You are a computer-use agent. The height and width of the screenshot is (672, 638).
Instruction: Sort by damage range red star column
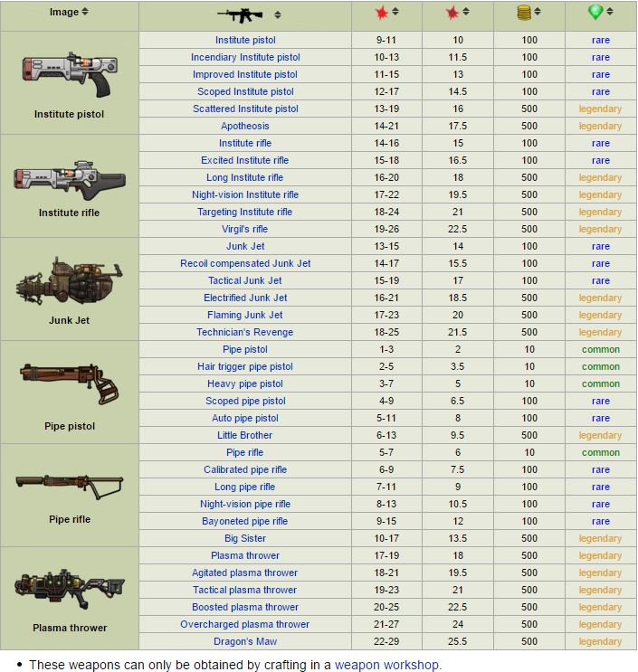click(x=395, y=12)
